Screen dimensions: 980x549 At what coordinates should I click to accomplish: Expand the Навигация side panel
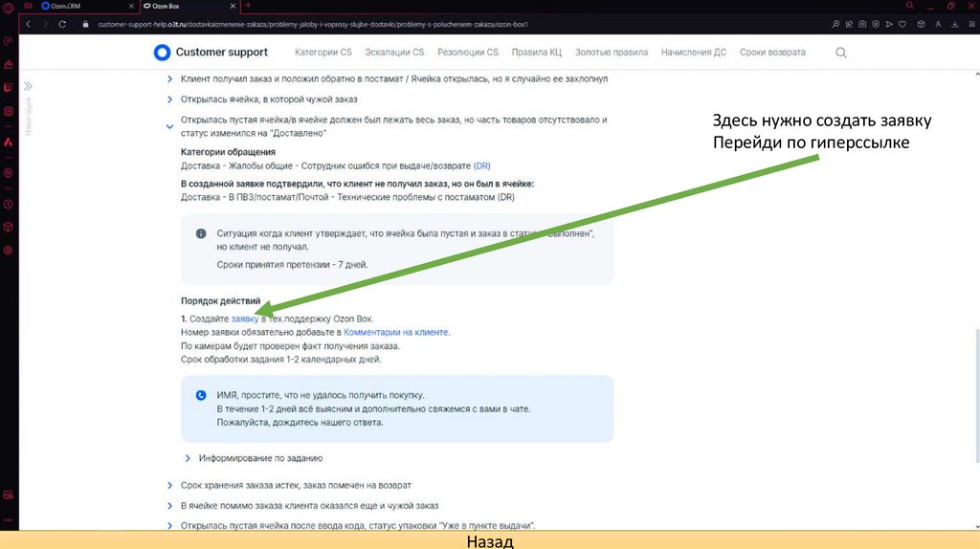(x=28, y=86)
